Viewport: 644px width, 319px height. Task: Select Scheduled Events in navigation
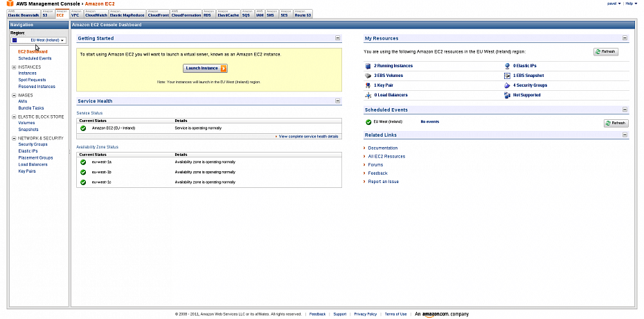tap(35, 58)
